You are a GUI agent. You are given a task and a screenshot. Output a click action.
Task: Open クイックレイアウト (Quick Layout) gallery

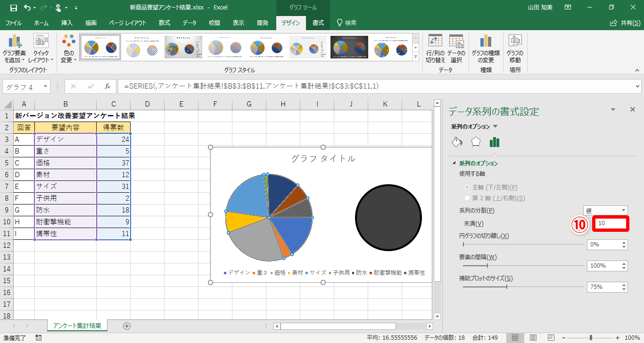click(x=41, y=49)
